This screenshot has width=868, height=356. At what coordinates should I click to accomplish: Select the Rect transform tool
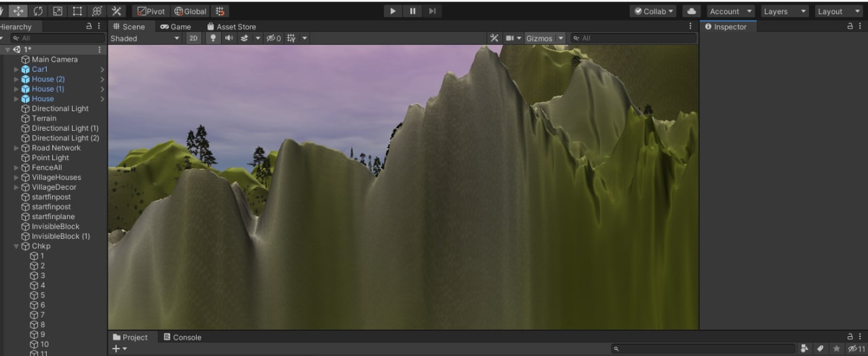tap(77, 11)
